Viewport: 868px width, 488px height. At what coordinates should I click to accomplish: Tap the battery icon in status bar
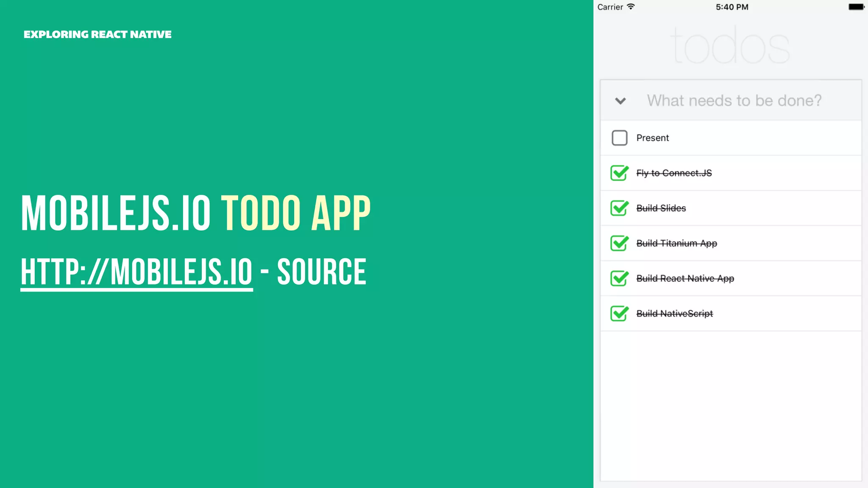(x=856, y=7)
